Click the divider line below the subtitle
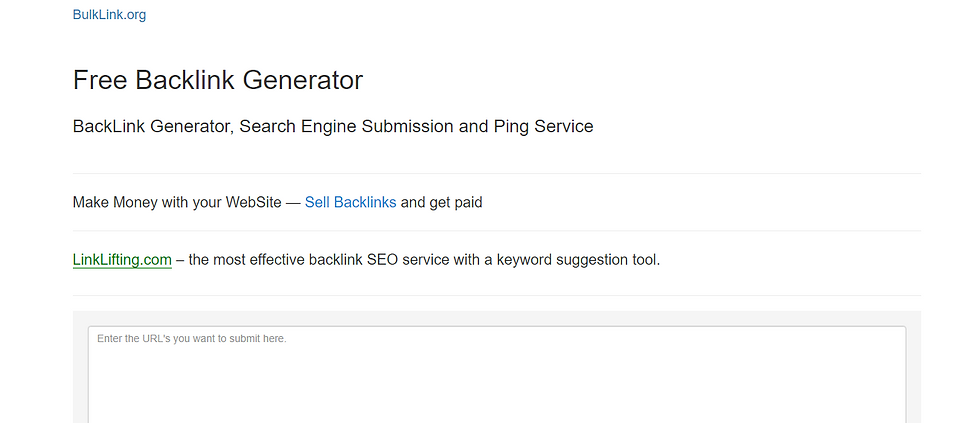 click(496, 173)
